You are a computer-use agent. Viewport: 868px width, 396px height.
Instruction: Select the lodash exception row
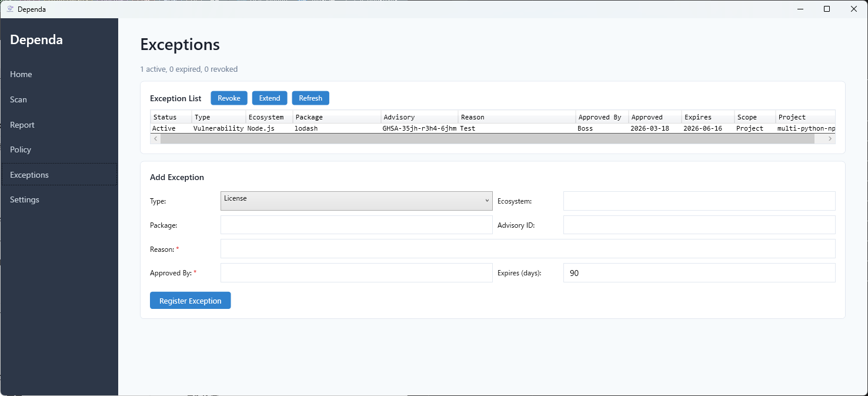click(x=306, y=128)
